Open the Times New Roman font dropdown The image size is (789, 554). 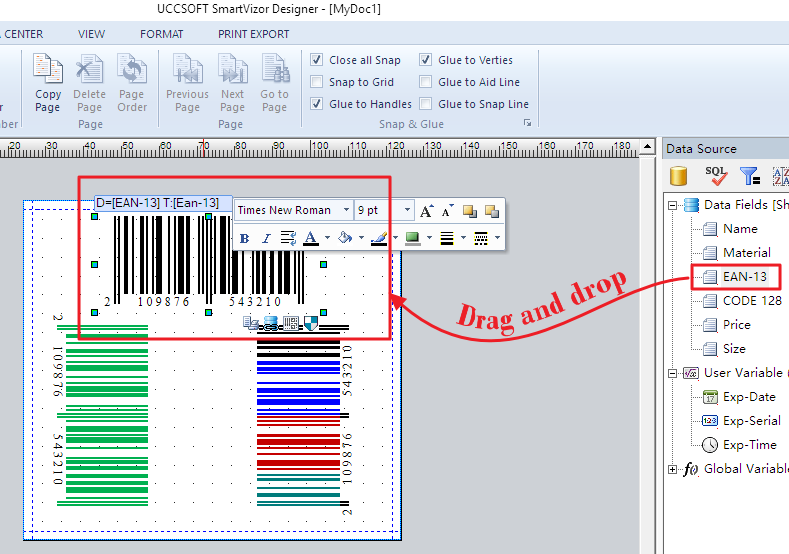(x=346, y=210)
